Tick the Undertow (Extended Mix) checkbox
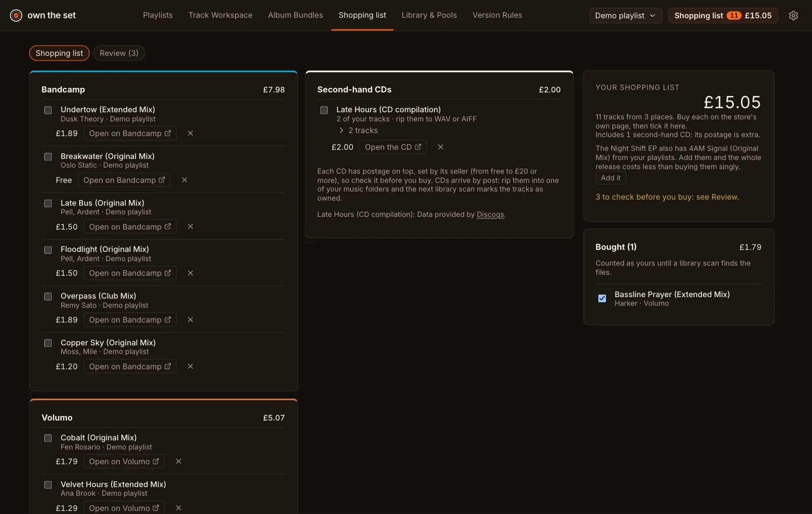The image size is (812, 514). (48, 110)
